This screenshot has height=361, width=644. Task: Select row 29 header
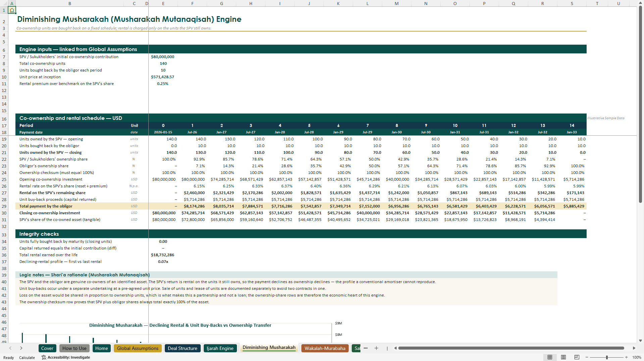4,206
